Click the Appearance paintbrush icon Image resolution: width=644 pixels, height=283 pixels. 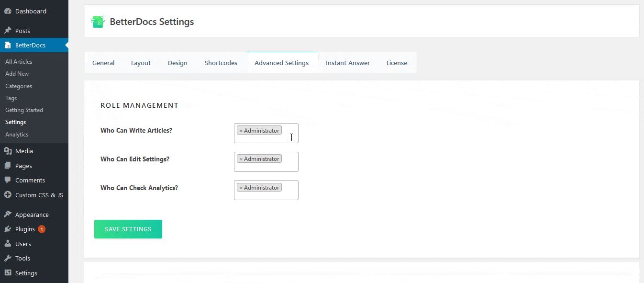coord(8,215)
